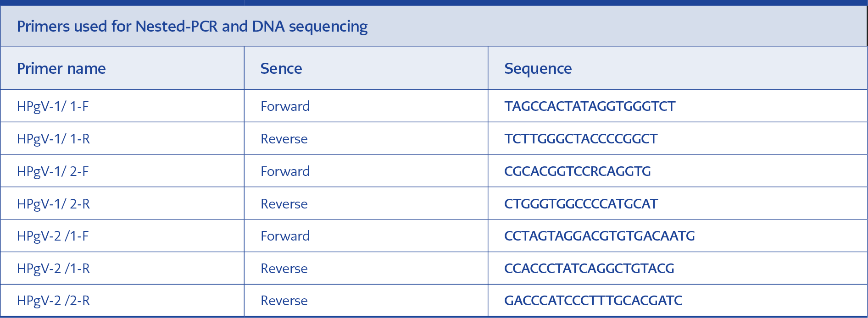Select sequence TCTTGGGCTACCCCGGCT
This screenshot has width=868, height=318.
[x=581, y=139]
